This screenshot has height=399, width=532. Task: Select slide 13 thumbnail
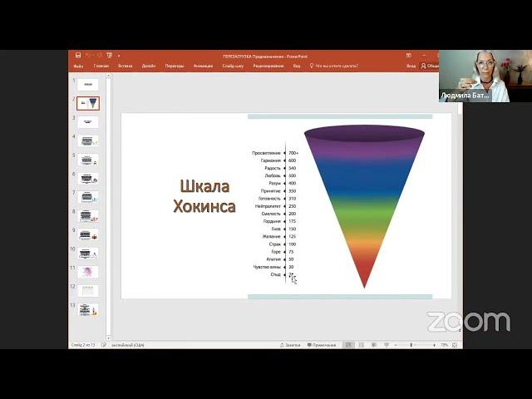(x=88, y=310)
